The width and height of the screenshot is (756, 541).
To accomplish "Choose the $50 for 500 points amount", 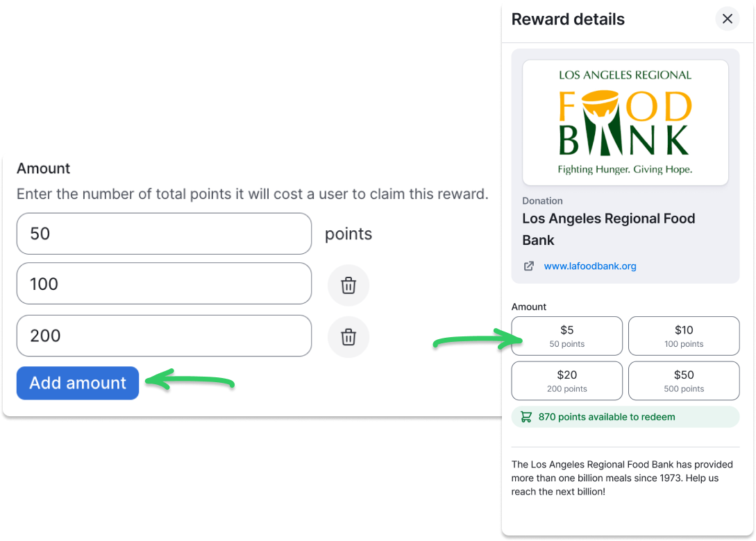I will click(684, 381).
